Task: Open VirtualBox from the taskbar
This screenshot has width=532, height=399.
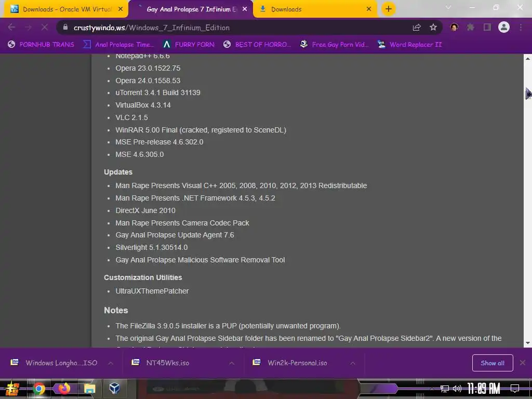Action: point(114,388)
